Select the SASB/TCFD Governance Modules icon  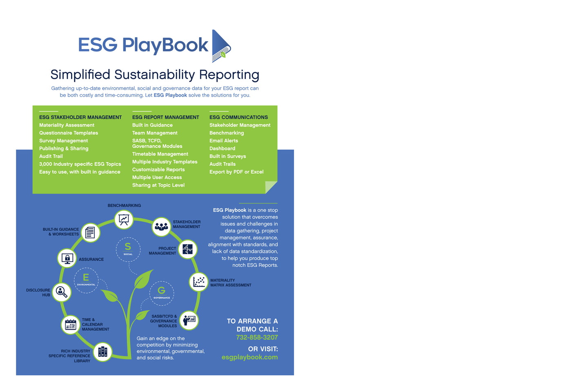click(189, 320)
